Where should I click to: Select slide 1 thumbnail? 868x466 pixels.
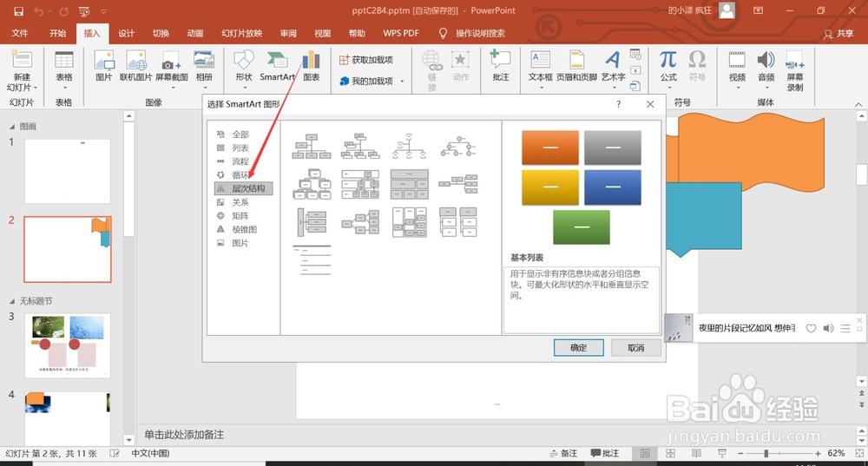(x=68, y=172)
